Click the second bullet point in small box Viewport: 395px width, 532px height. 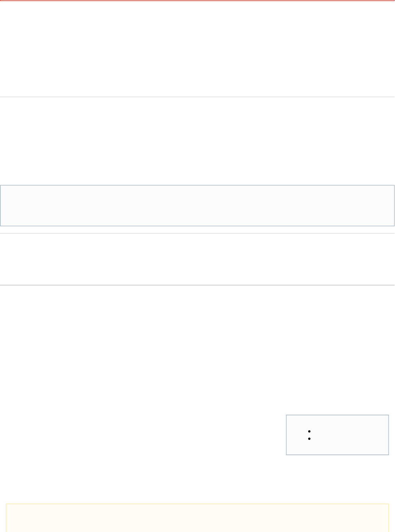click(x=309, y=439)
